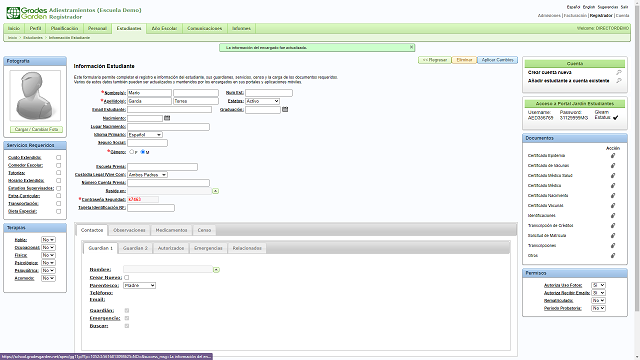This screenshot has height=360, width=640.
Task: Click the Escuela Previa input field
Action: [162, 167]
